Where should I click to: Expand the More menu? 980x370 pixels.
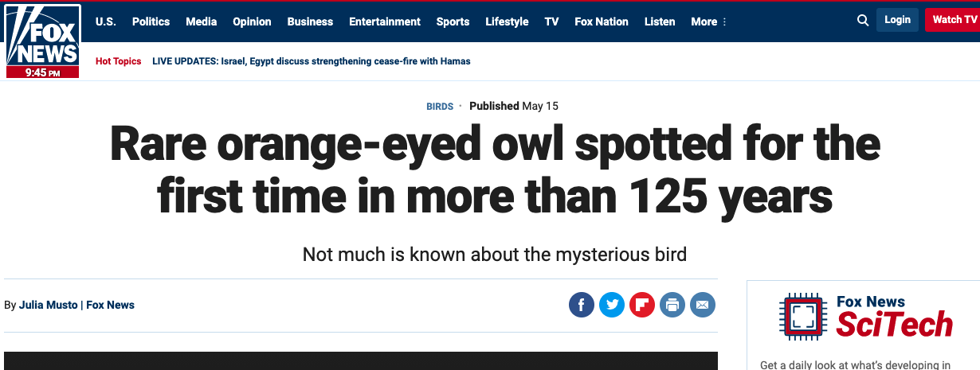pos(708,21)
